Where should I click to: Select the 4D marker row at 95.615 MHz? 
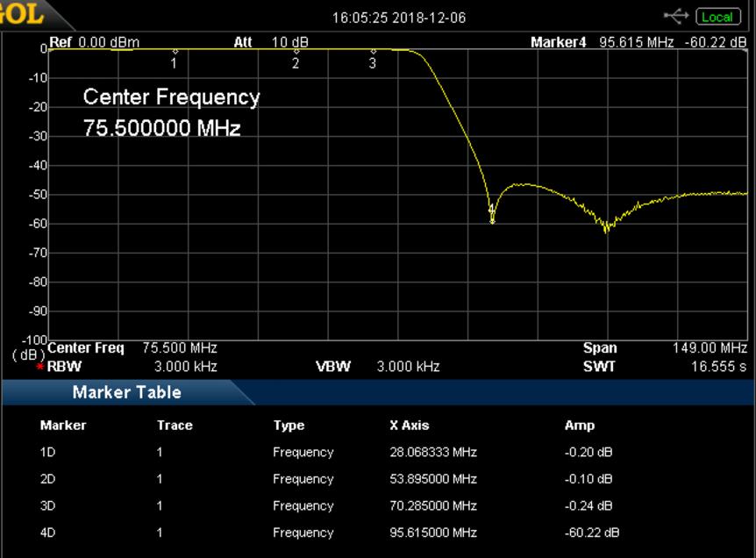pyautogui.click(x=377, y=533)
